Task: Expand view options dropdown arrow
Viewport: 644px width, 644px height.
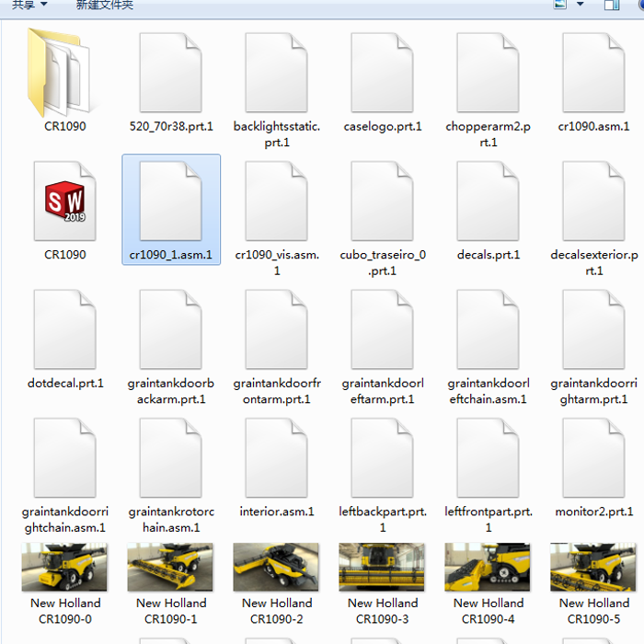Action: (580, 4)
